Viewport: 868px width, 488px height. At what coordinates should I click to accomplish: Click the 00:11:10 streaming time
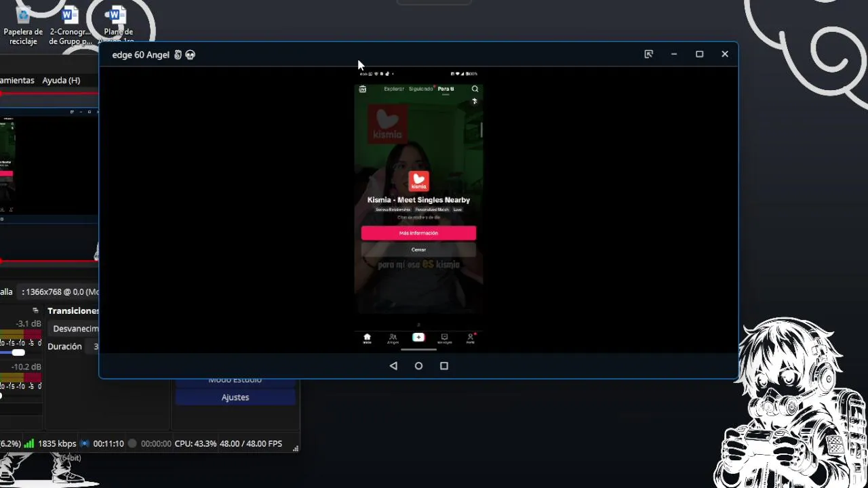click(x=108, y=444)
